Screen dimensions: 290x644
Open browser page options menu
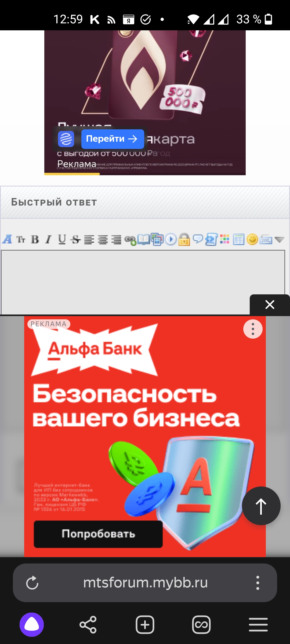(258, 583)
